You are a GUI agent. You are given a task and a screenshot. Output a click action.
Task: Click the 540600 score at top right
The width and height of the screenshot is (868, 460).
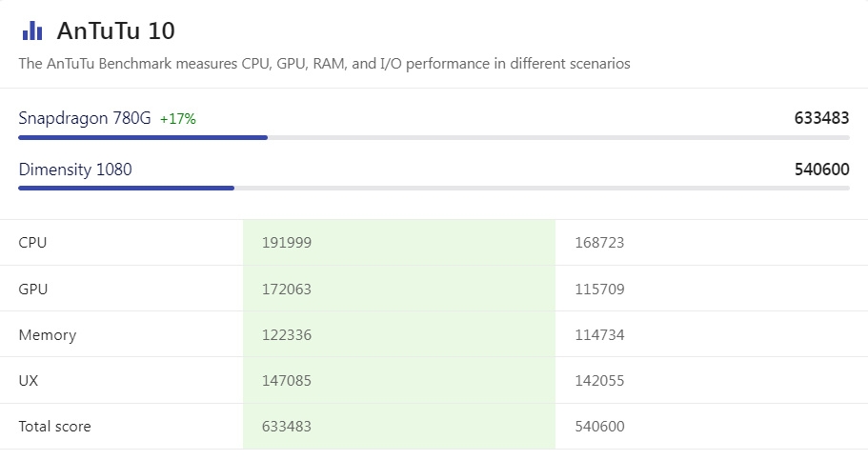pyautogui.click(x=821, y=170)
